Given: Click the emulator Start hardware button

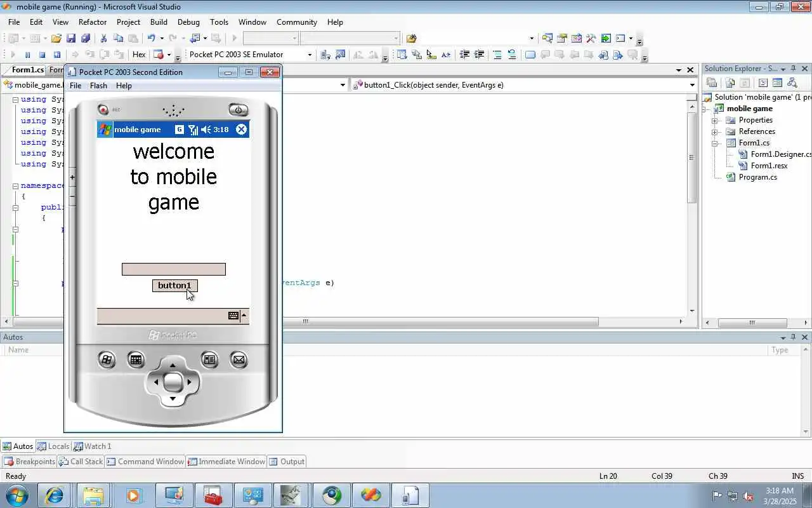Looking at the screenshot, I should coord(107,360).
